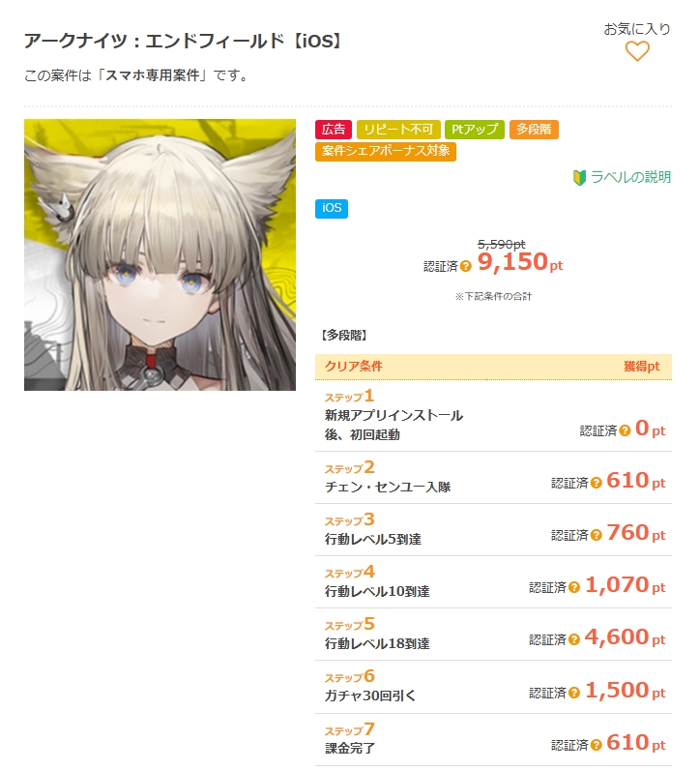Click the question icon next to 760pt

596,535
